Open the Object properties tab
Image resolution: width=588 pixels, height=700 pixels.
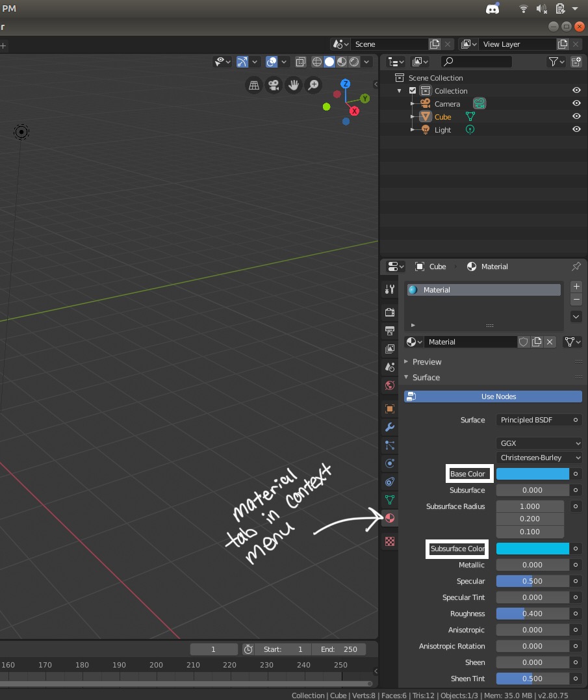tap(389, 409)
